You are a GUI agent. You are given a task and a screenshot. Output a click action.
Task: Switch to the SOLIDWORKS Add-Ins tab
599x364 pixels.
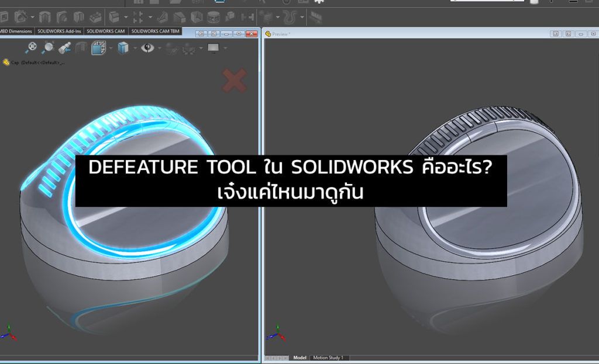[59, 32]
